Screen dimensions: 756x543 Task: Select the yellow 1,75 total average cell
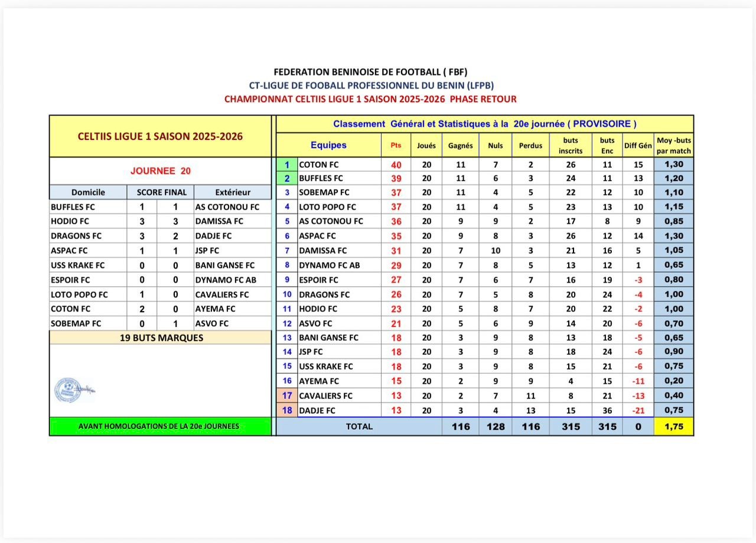point(674,427)
